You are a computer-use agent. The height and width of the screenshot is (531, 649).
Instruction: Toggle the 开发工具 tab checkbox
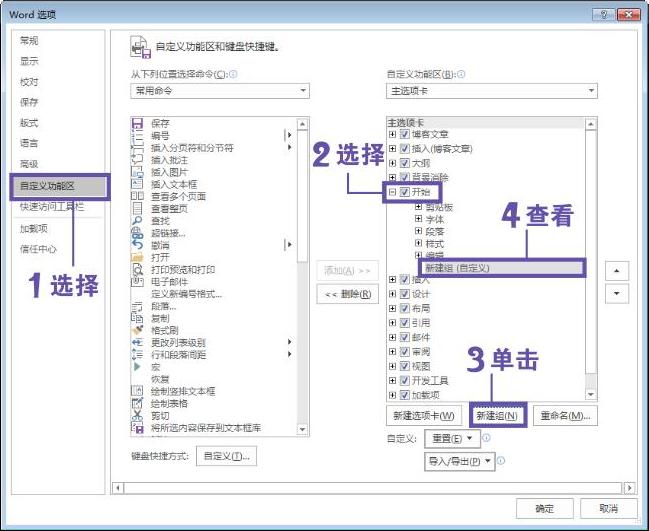[404, 380]
